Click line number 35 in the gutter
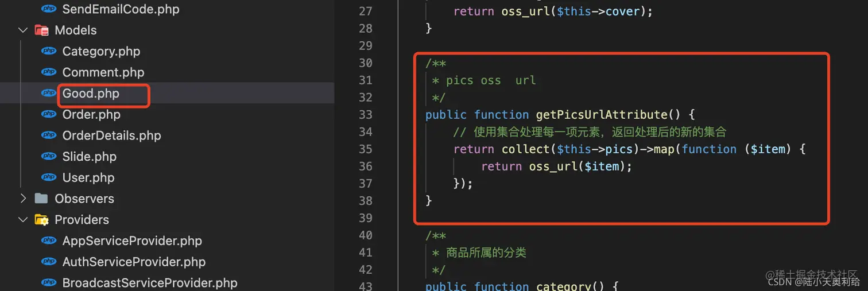This screenshot has height=291, width=868. 366,149
